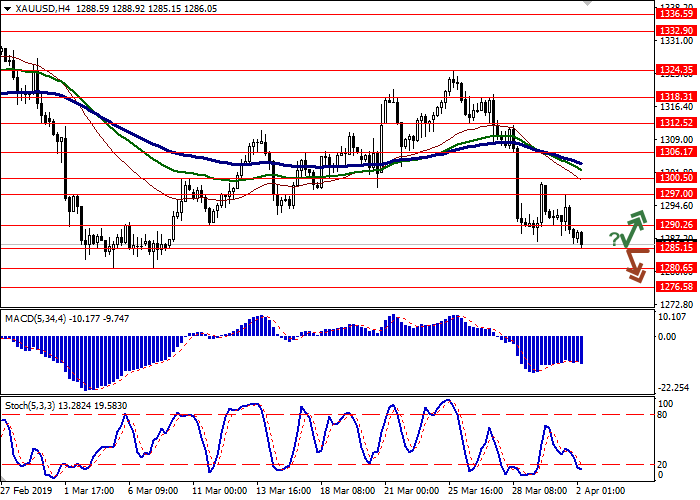Click the red downward arrow
Screen dimensions: 700x500
[634, 264]
